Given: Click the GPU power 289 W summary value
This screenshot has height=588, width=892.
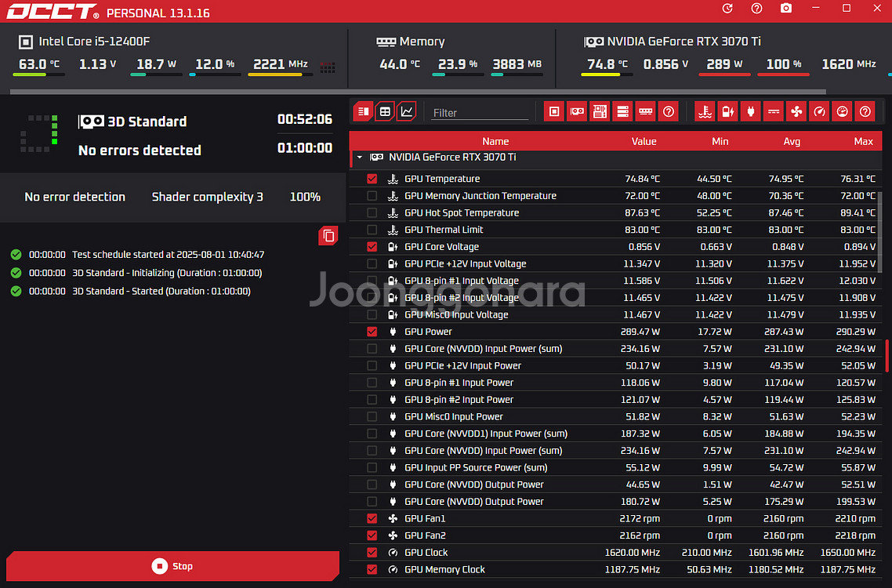Looking at the screenshot, I should pos(724,64).
